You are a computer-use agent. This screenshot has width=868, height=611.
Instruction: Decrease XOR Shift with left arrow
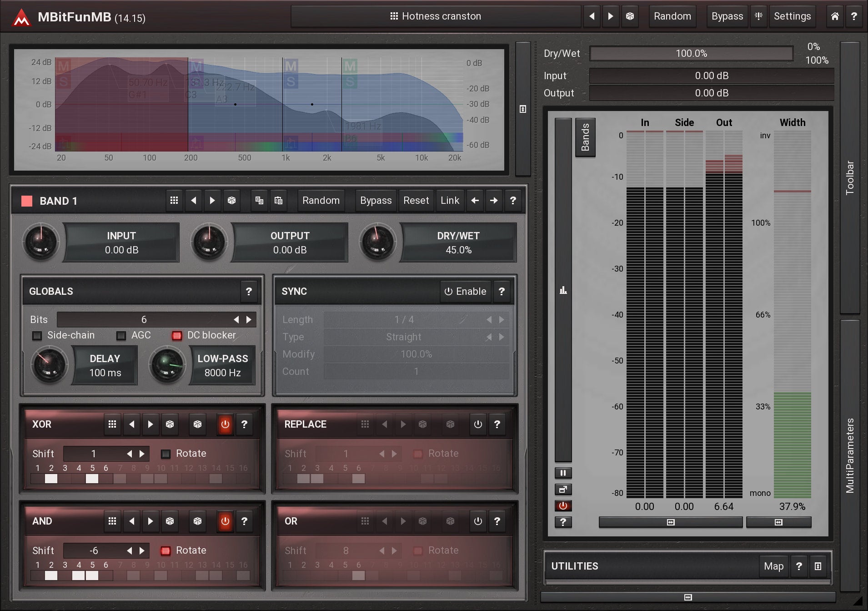pos(130,454)
